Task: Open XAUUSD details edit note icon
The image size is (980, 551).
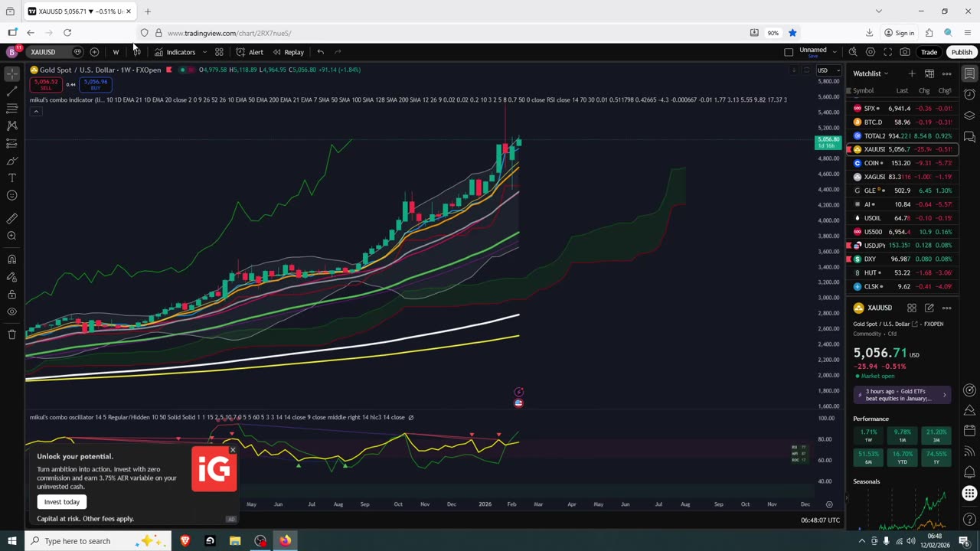Action: (x=929, y=308)
